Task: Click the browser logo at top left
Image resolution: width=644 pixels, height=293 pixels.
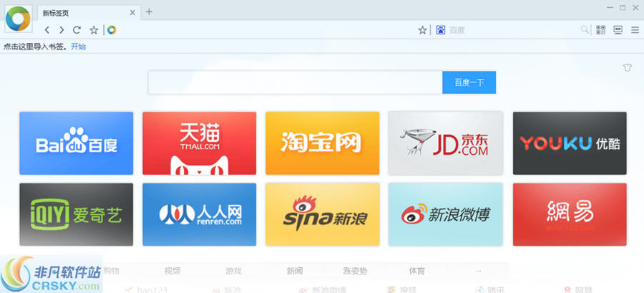Action: pos(18,19)
